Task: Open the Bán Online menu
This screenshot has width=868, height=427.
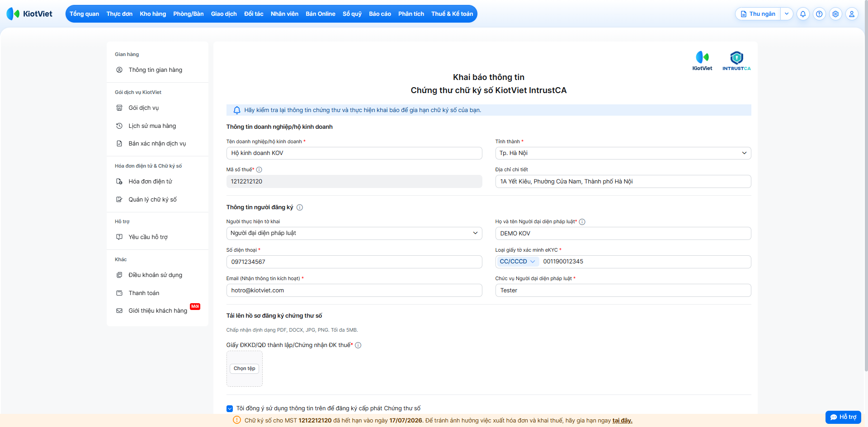Action: pyautogui.click(x=321, y=14)
